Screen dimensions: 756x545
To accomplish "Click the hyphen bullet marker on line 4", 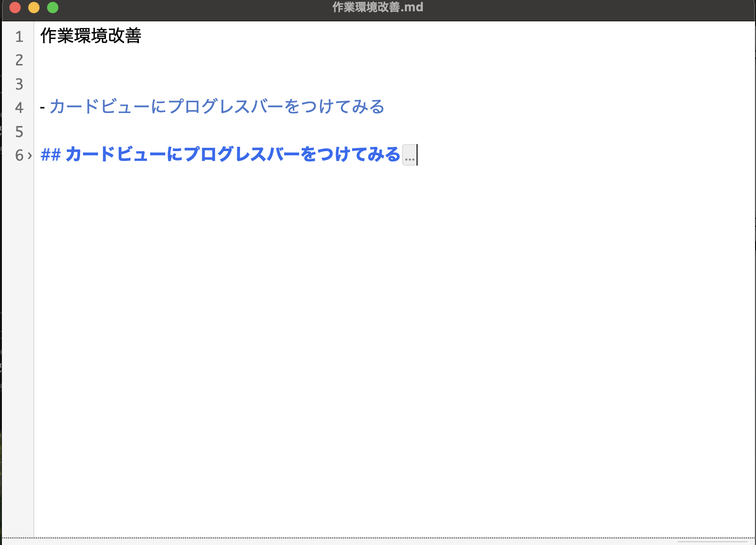I will pos(43,107).
